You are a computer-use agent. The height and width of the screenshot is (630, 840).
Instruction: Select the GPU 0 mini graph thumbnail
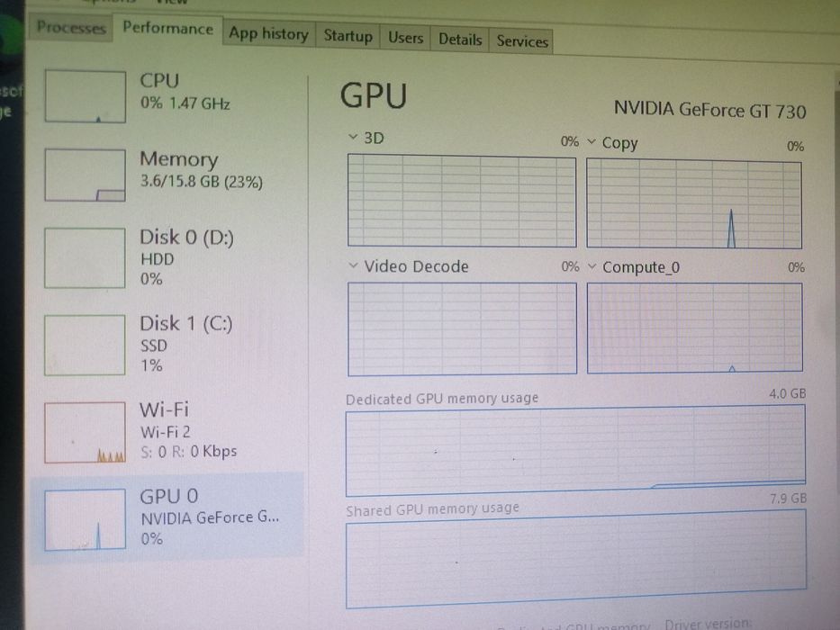pyautogui.click(x=86, y=519)
